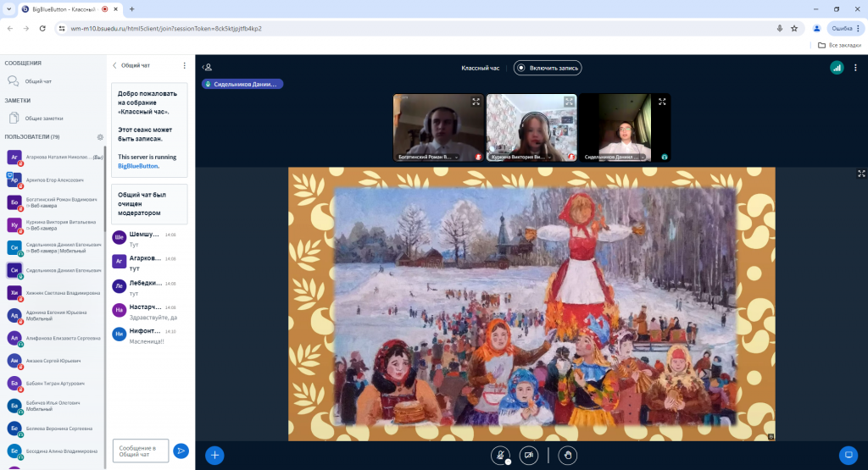Click the avatar of Бабичев Илья Олегович
This screenshot has height=470, width=868.
click(x=14, y=406)
